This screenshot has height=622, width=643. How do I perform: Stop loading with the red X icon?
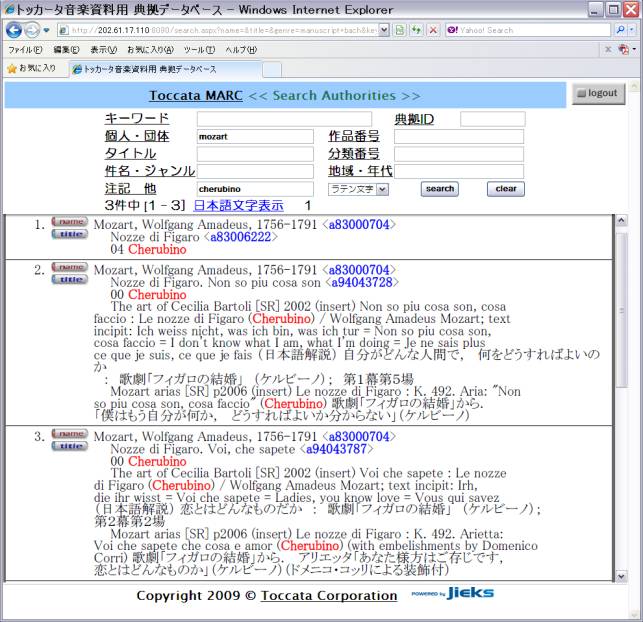(433, 30)
